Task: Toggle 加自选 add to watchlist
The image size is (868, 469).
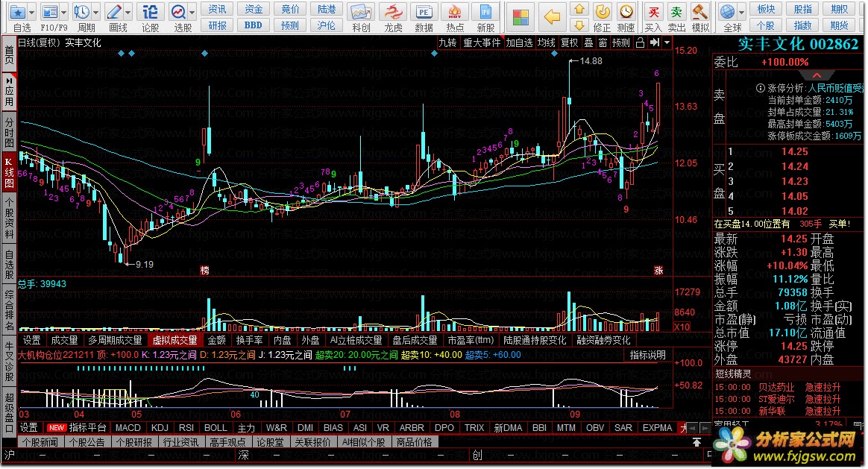Action: [x=519, y=43]
